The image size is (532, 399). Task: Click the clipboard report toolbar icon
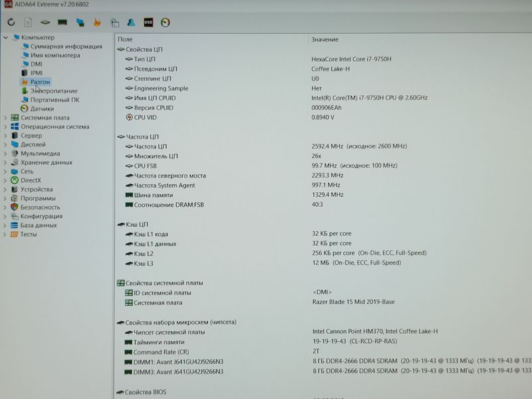click(115, 23)
